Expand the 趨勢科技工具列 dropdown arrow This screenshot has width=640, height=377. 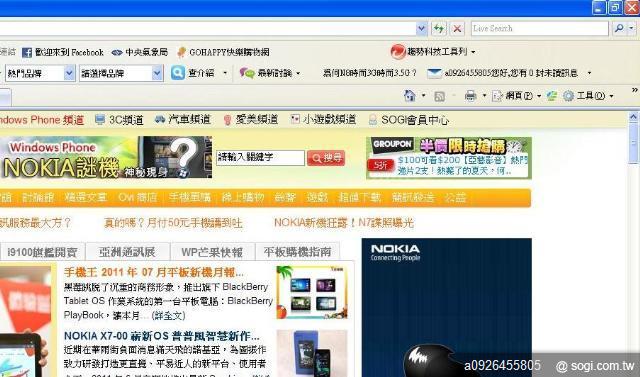(473, 52)
